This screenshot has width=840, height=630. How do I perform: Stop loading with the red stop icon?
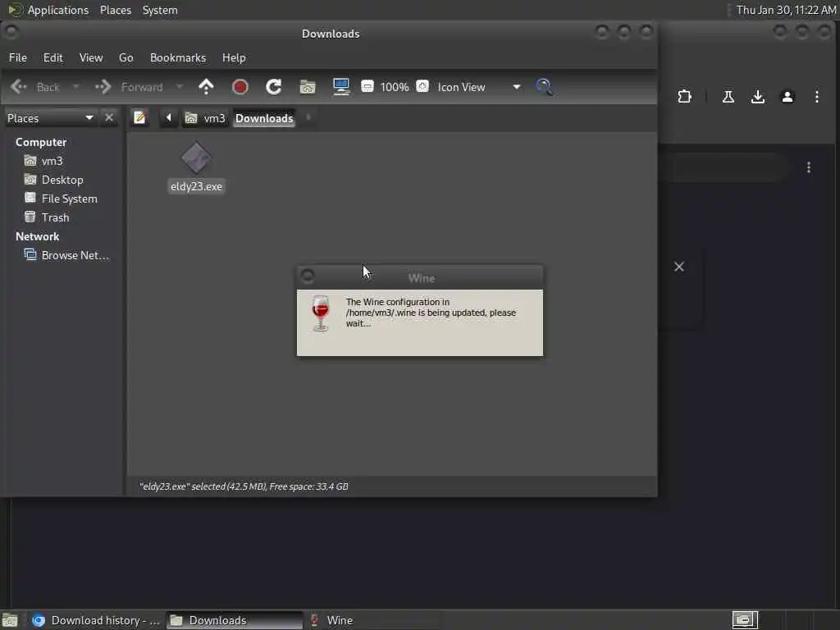coord(240,87)
